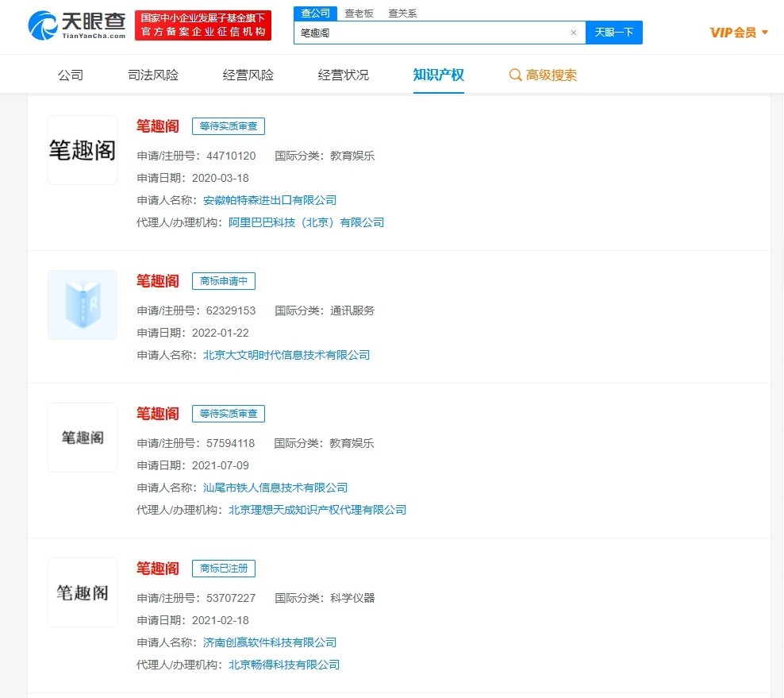
Task: Click the VIP会员 crown area
Action: tap(735, 32)
